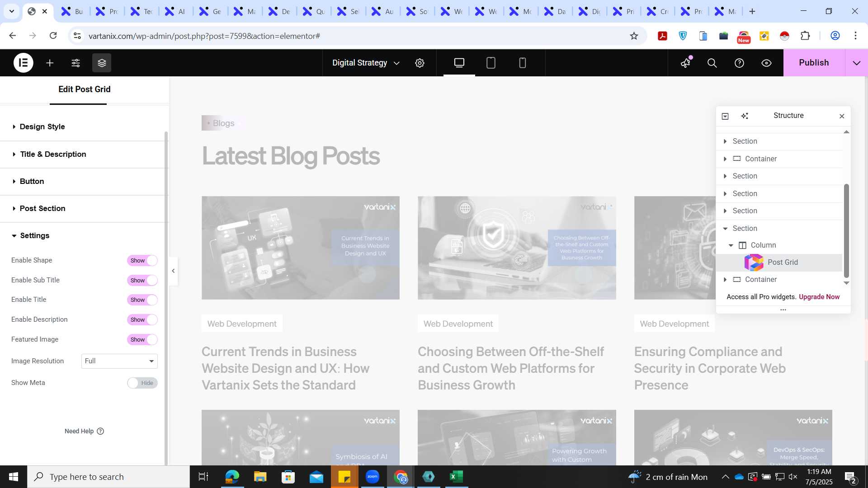Bookmark this page with the star icon
Screen dimensions: 868x488
tap(634, 36)
